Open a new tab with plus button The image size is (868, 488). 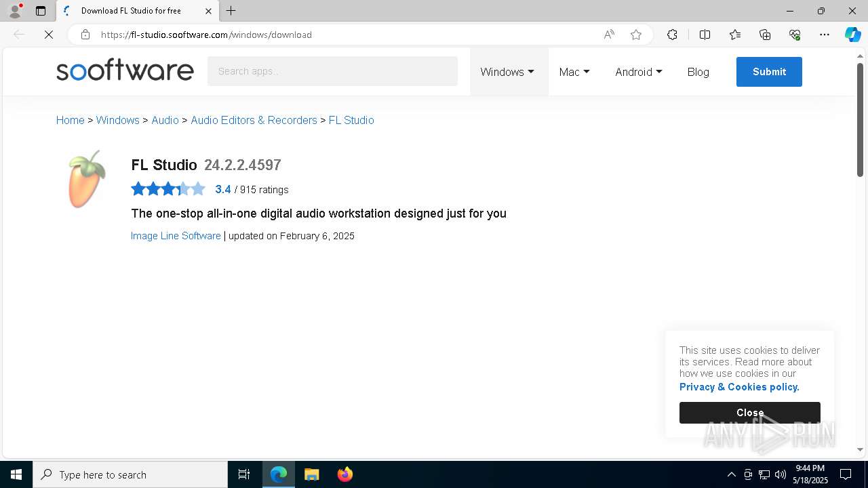(x=231, y=11)
